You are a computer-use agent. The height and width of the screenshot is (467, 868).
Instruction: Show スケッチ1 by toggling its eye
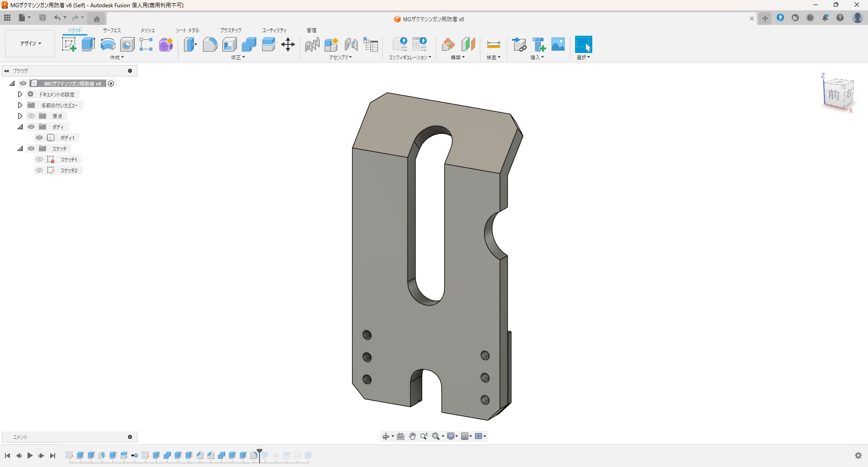point(40,159)
